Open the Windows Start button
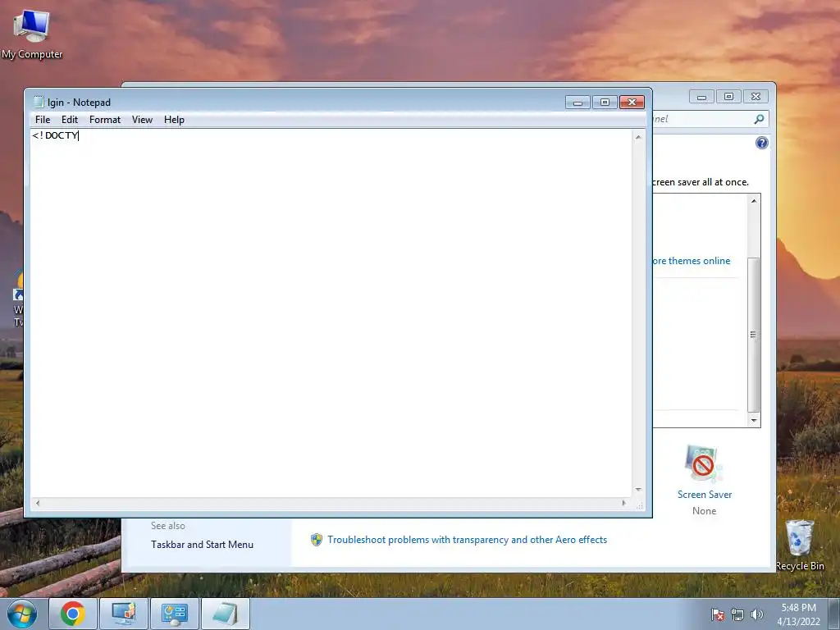 22,614
